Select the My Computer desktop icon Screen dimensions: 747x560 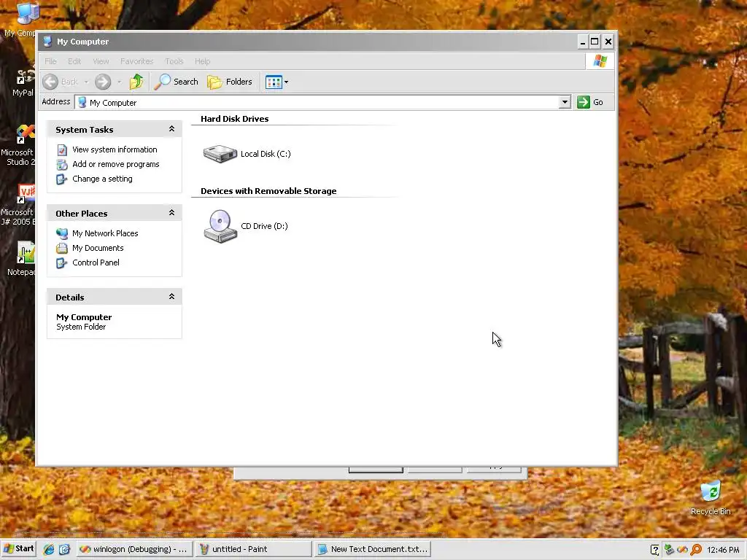21,20
